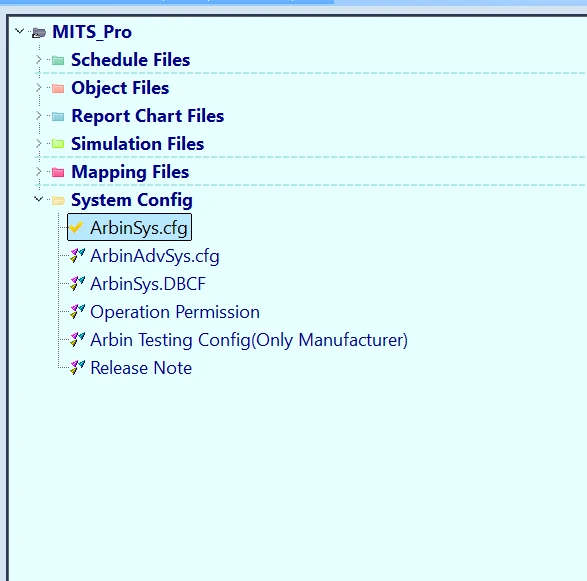Collapse the MITS_Pro root node
This screenshot has width=587, height=581.
pos(20,31)
